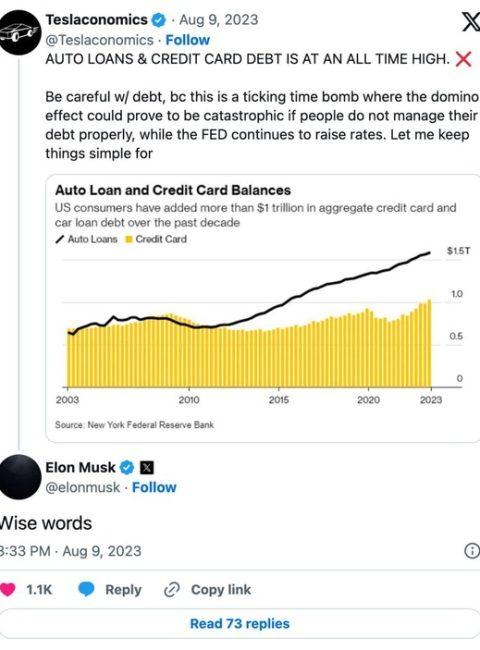This screenshot has height=650, width=480.
Task: Open the tweet info circle icon
Action: [x=472, y=551]
